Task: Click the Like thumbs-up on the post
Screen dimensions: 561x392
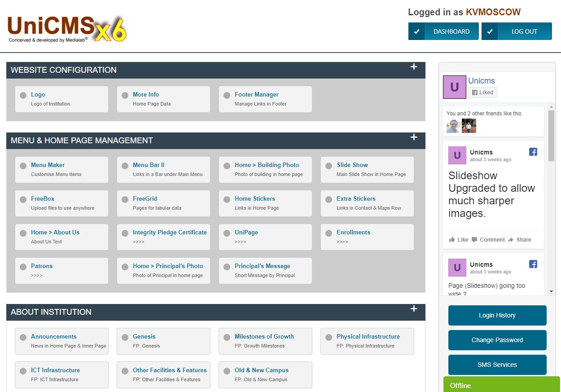Action: point(452,239)
